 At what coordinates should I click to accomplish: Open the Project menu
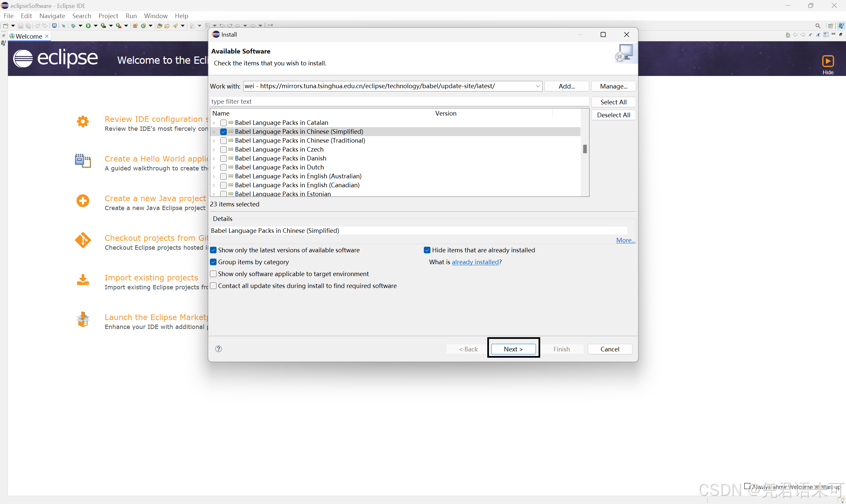pyautogui.click(x=108, y=16)
